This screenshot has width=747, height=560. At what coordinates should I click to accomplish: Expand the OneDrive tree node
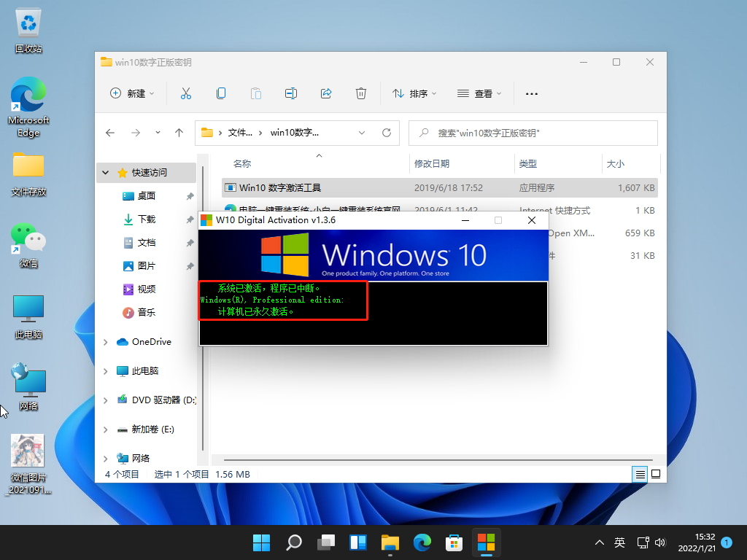tap(106, 342)
